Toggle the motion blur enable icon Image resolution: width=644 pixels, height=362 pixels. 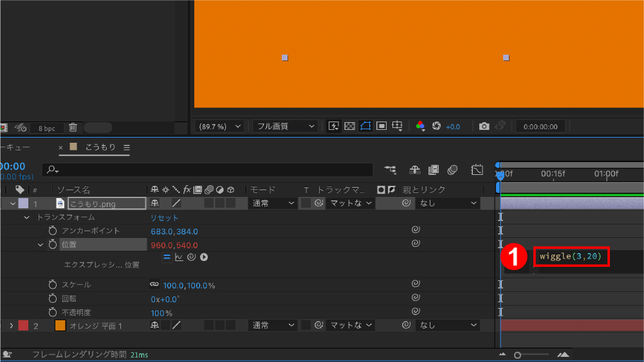[x=453, y=170]
